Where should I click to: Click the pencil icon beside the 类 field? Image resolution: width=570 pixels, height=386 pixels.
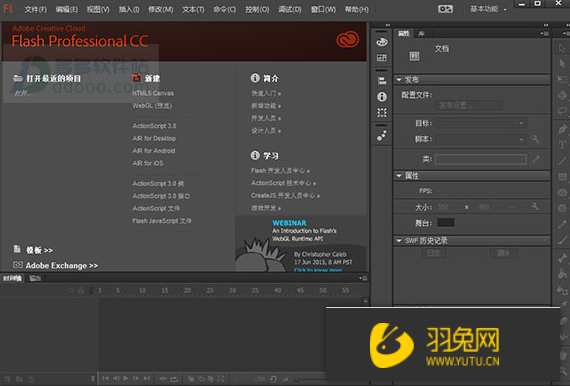point(536,159)
